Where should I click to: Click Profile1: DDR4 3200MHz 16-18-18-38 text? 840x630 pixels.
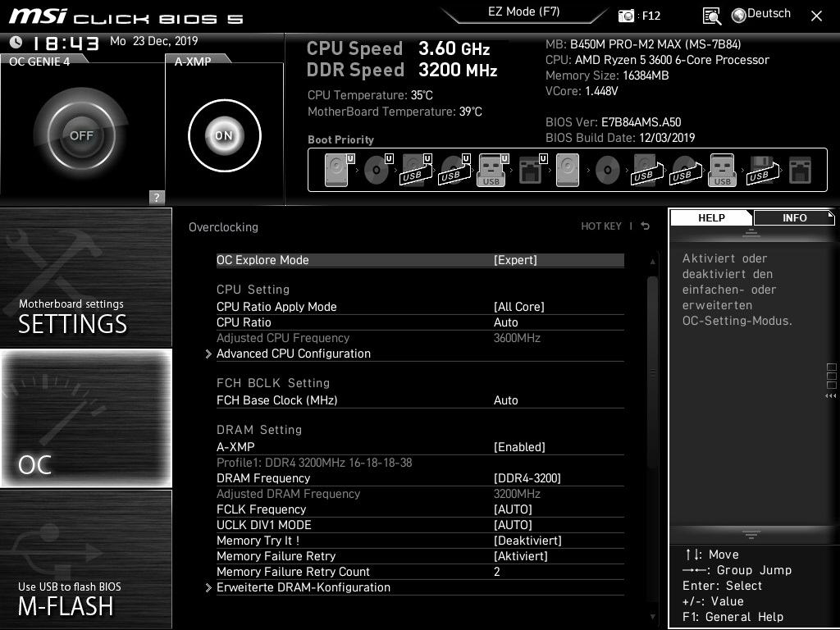click(x=314, y=463)
